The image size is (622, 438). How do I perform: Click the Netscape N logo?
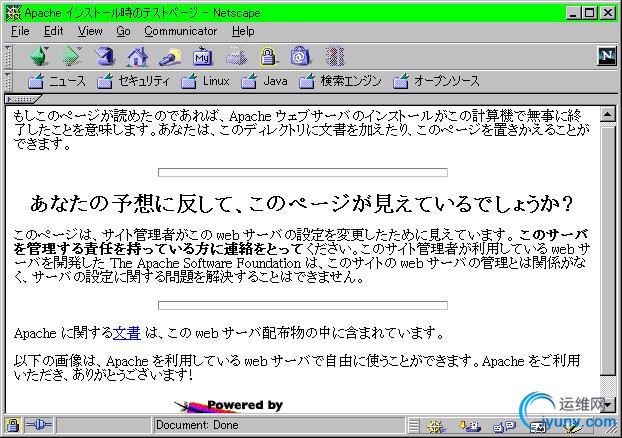click(607, 56)
